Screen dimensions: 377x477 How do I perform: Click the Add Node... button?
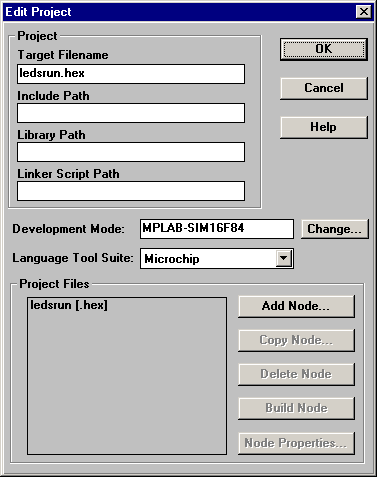[x=296, y=306]
